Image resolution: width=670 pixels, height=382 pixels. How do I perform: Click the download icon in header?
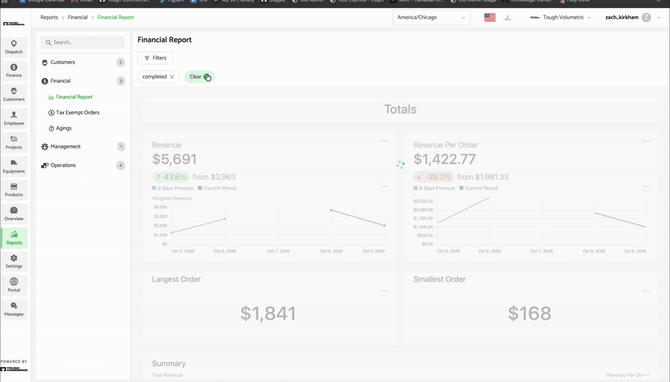[508, 18]
